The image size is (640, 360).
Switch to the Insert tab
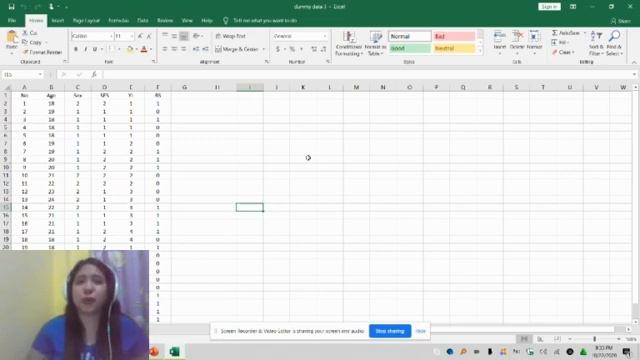tap(58, 20)
